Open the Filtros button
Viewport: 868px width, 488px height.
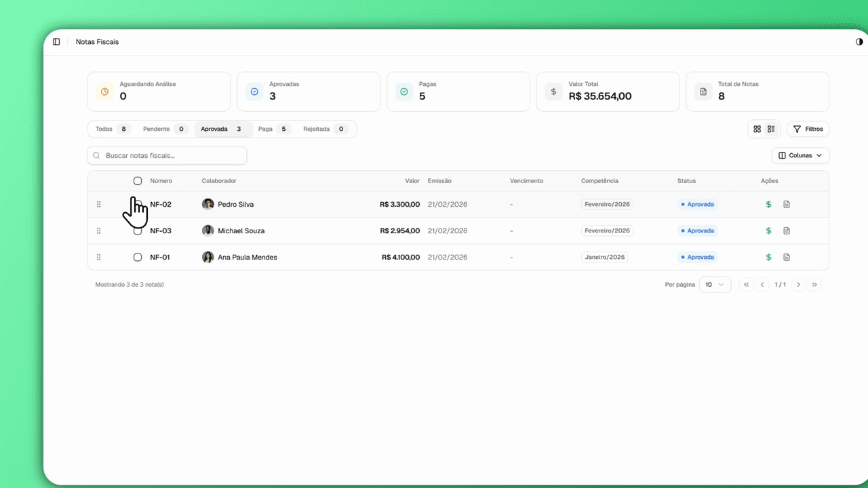pos(808,129)
